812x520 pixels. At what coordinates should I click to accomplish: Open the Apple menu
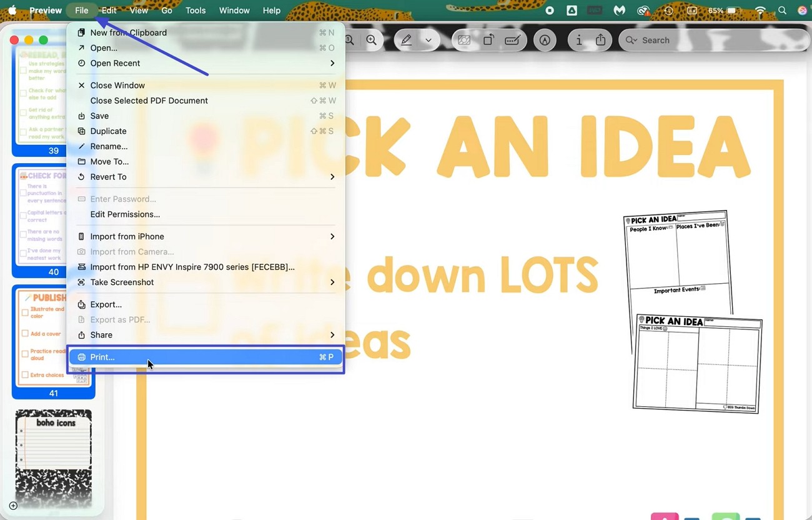(x=12, y=10)
